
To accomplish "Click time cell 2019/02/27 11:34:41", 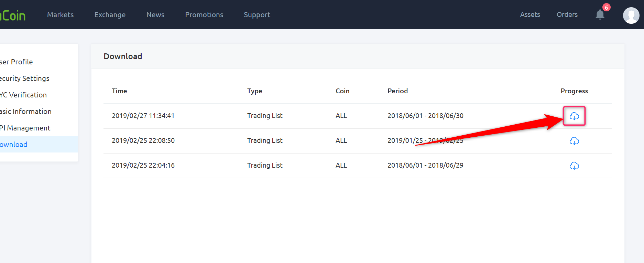I will coord(143,116).
